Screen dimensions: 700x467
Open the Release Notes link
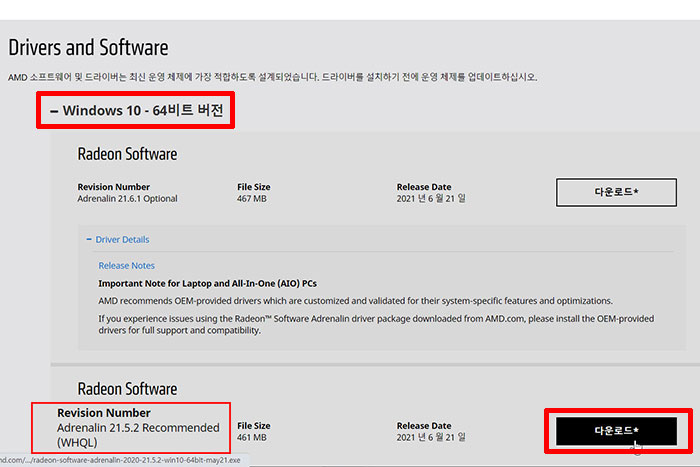126,266
